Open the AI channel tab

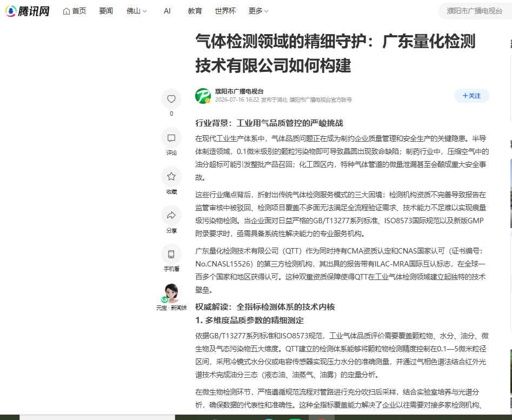click(x=167, y=11)
